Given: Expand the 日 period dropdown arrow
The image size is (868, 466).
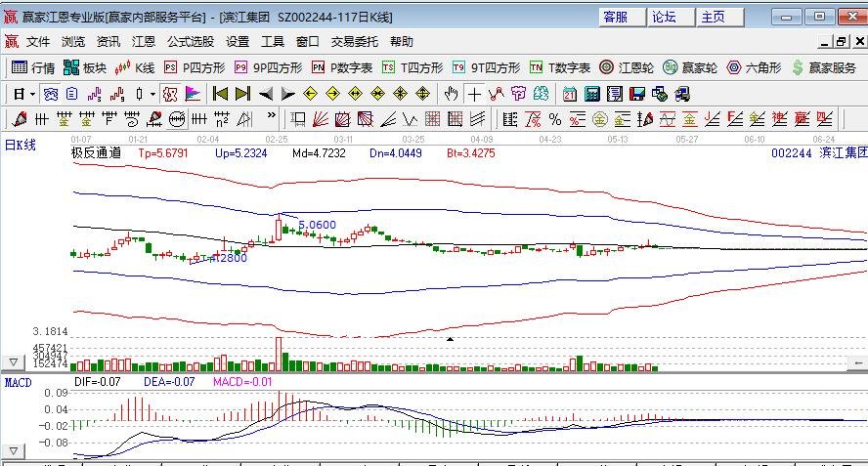Looking at the screenshot, I should (32, 95).
